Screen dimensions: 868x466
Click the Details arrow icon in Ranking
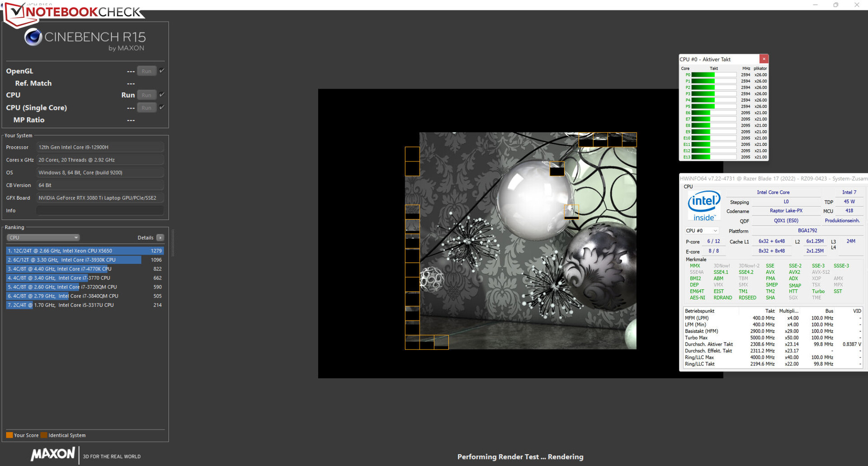(160, 238)
